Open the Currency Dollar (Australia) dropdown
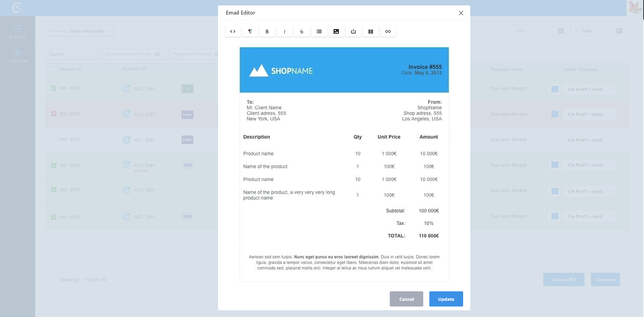The image size is (644, 317). point(79,31)
